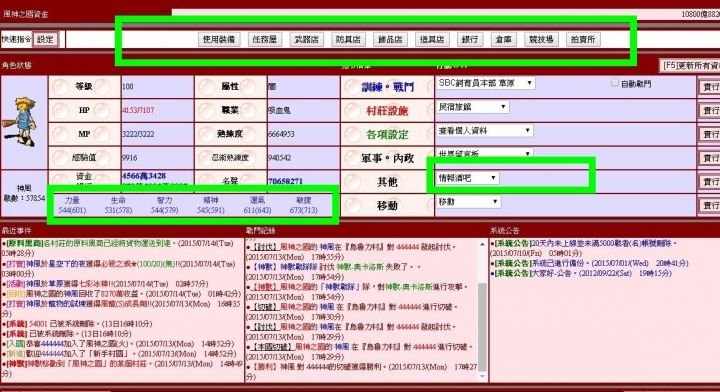Go to the 任務屋 shortcut
The height and width of the screenshot is (392, 720).
[265, 39]
